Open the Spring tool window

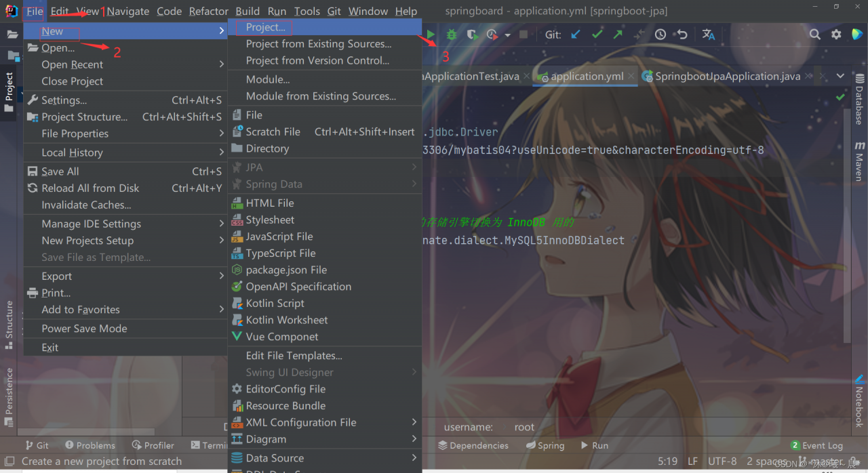[x=545, y=445]
